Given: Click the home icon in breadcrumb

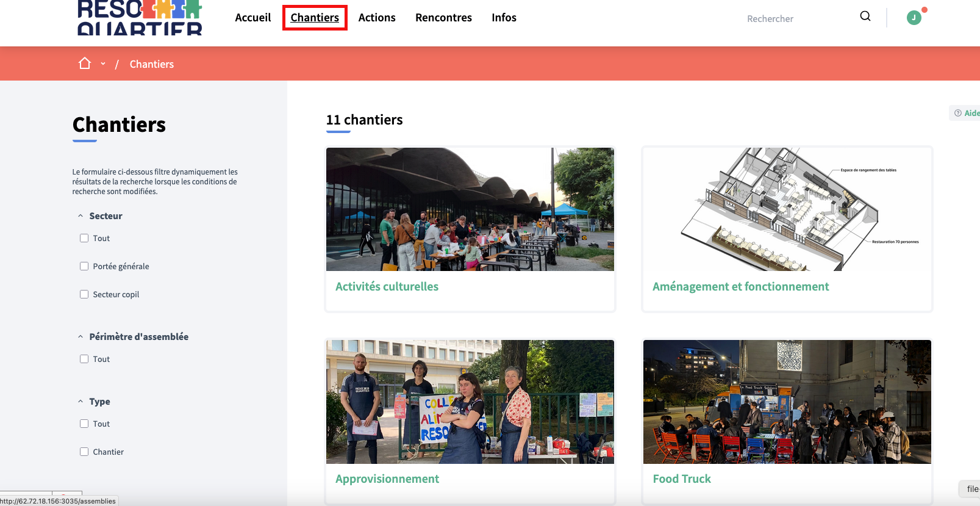Looking at the screenshot, I should coord(85,63).
